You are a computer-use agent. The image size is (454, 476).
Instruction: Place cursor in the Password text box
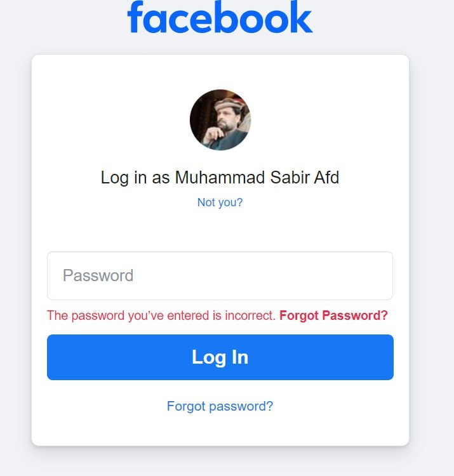click(x=220, y=275)
